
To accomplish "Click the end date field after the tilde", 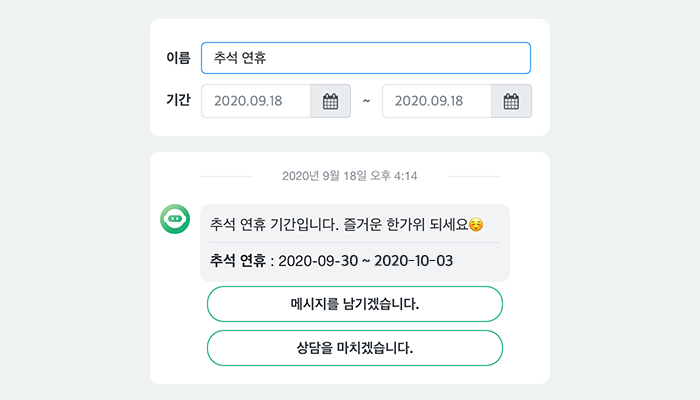I will click(x=436, y=101).
